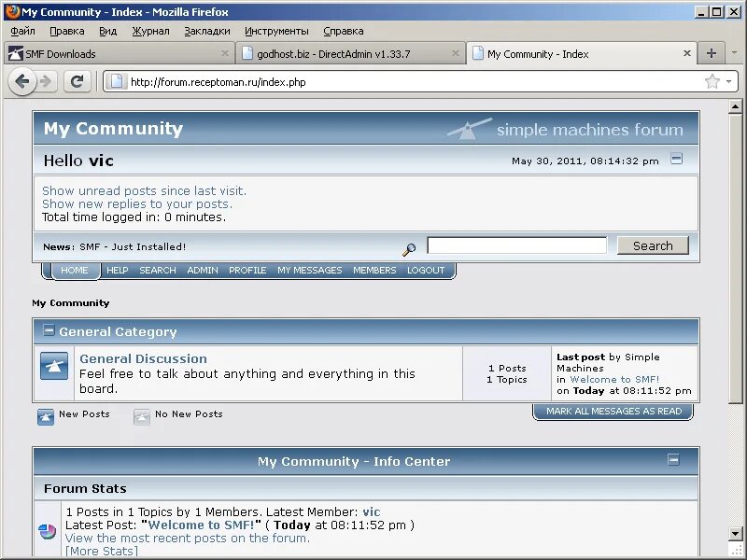Image resolution: width=747 pixels, height=560 pixels.
Task: View the most recent posts on forum
Action: (x=188, y=539)
